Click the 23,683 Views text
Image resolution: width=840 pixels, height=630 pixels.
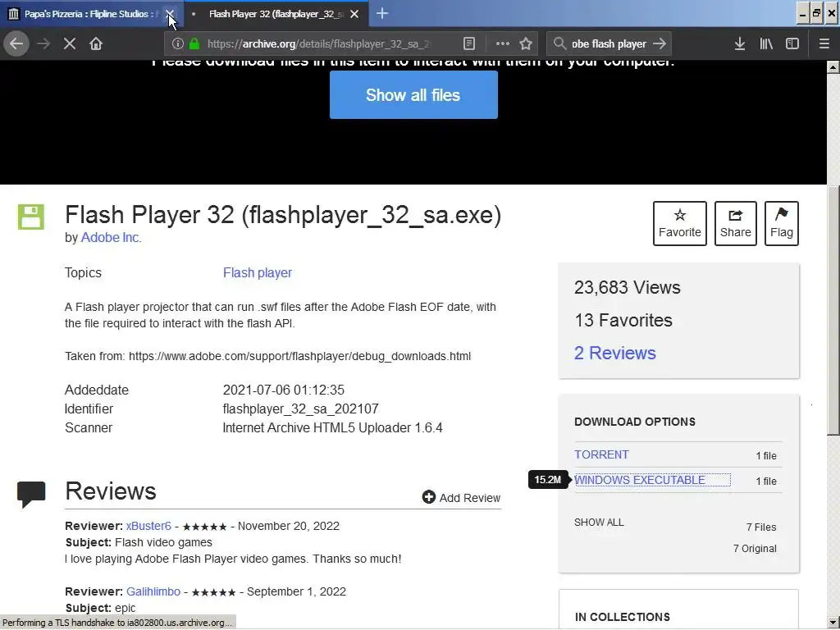[628, 288]
